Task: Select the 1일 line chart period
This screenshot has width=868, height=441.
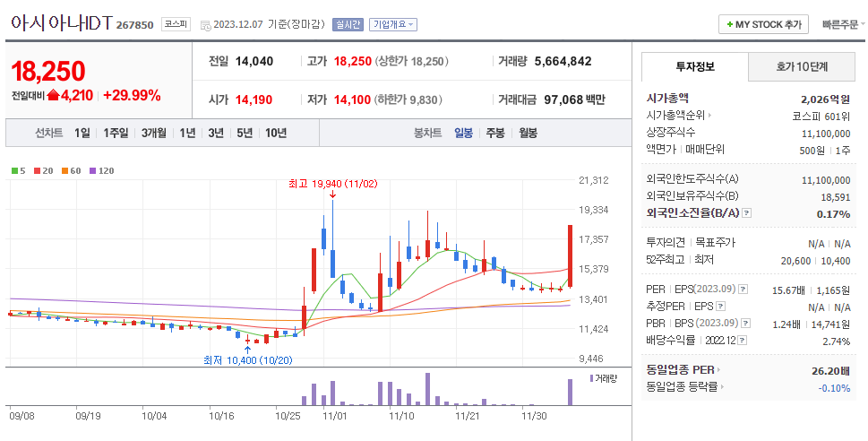Action: click(x=82, y=133)
